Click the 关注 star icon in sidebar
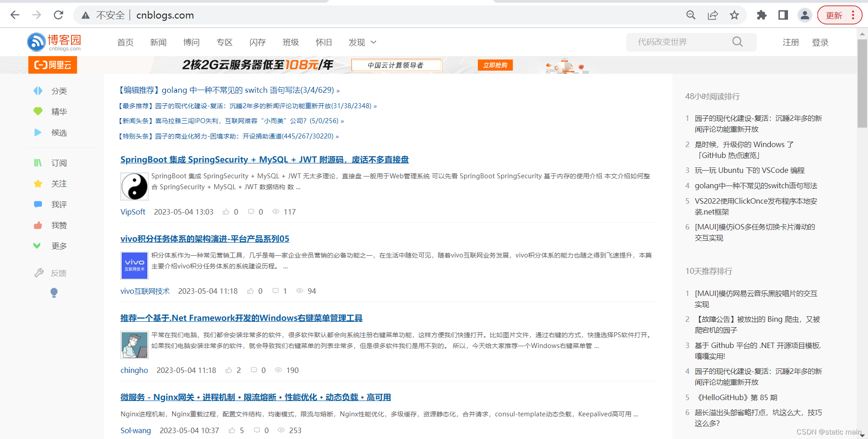The image size is (868, 439). [x=38, y=184]
